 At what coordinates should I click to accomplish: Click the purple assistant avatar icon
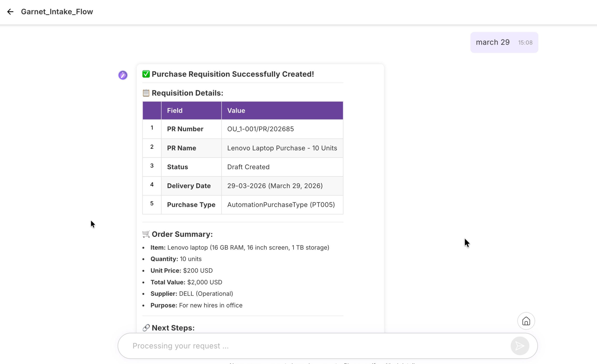[123, 75]
